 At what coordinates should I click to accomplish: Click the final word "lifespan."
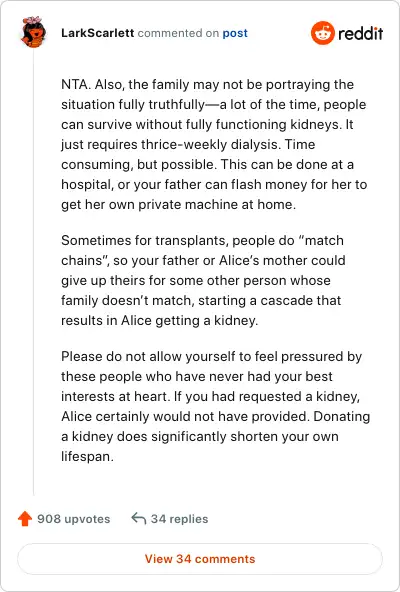[x=87, y=456]
